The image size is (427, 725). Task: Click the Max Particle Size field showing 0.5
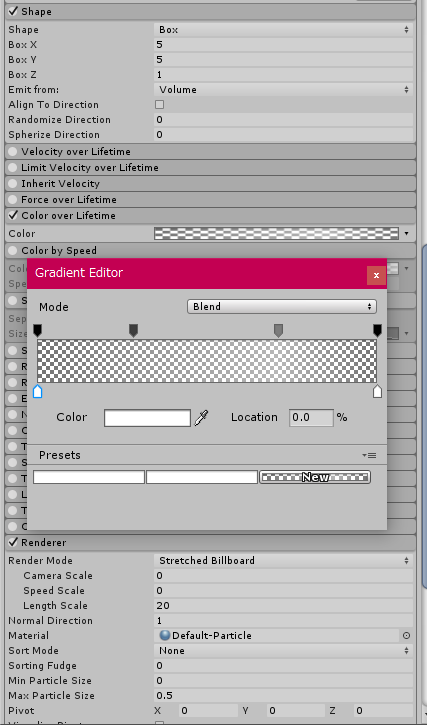(x=283, y=695)
